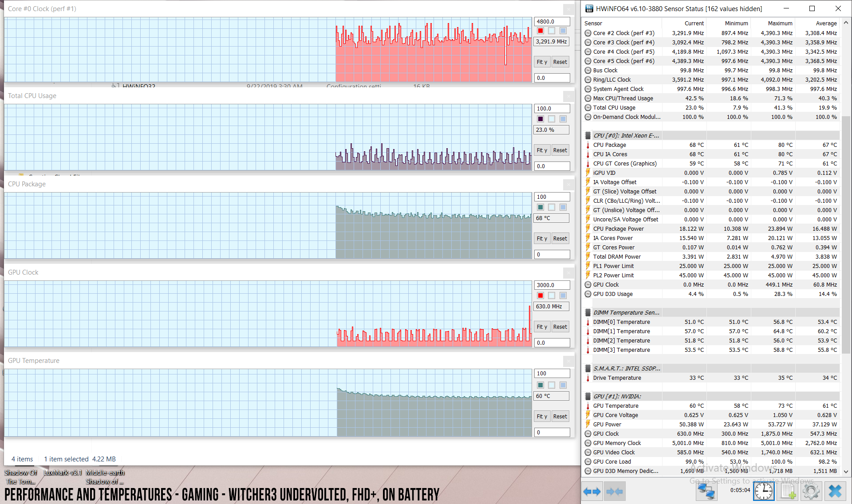Screen dimensions: 852x504
Task: Click Fit y on Total CPU Usage graph
Action: 542,150
